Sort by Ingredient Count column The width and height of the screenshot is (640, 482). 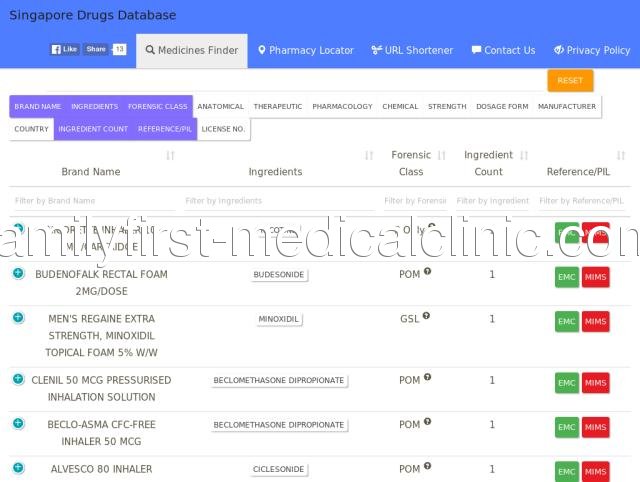[524, 155]
